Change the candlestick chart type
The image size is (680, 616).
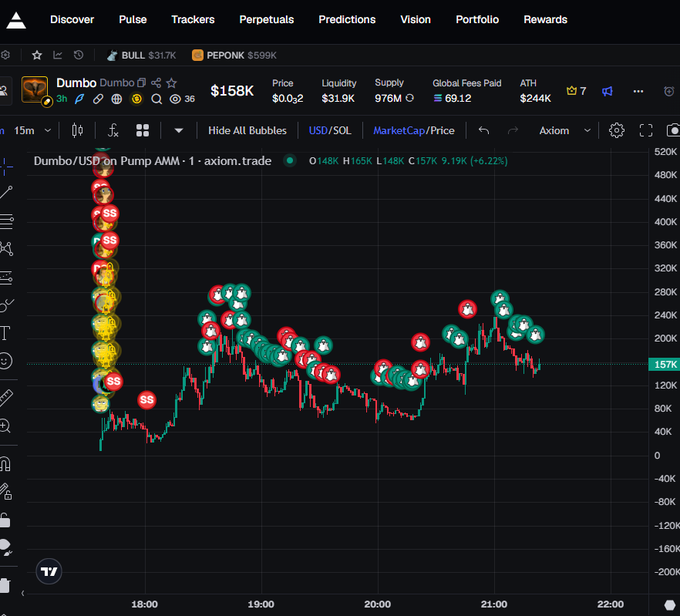(x=77, y=131)
